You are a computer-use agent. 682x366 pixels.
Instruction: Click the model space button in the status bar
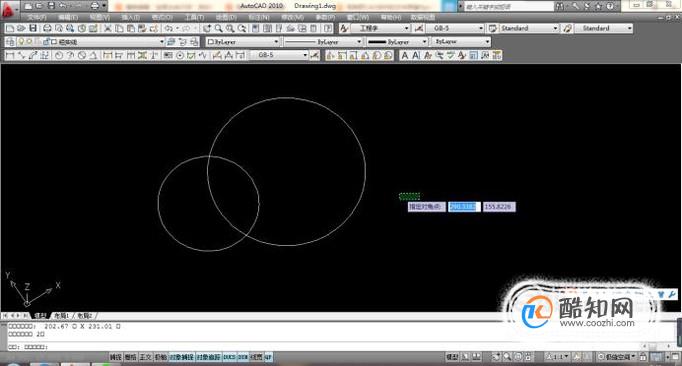click(452, 357)
